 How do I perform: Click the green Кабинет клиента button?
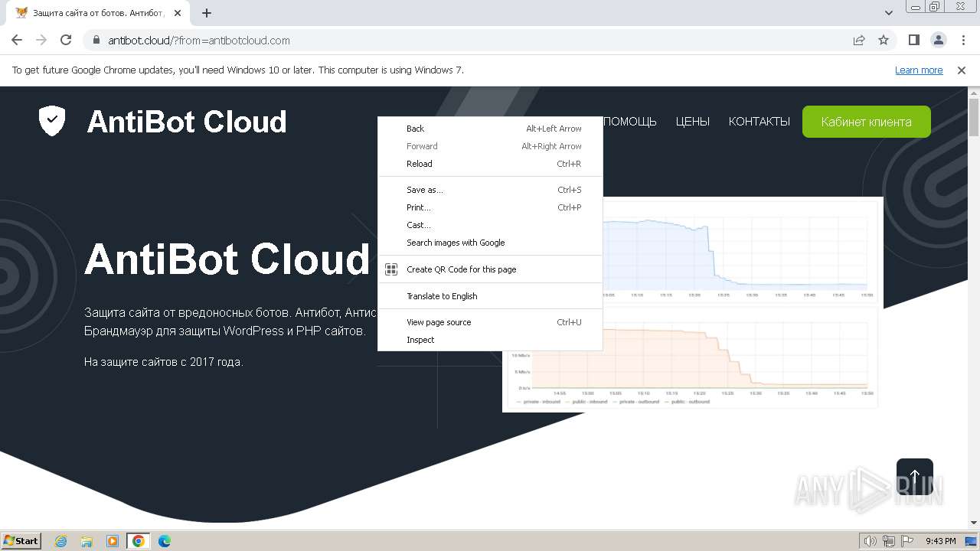click(x=866, y=122)
